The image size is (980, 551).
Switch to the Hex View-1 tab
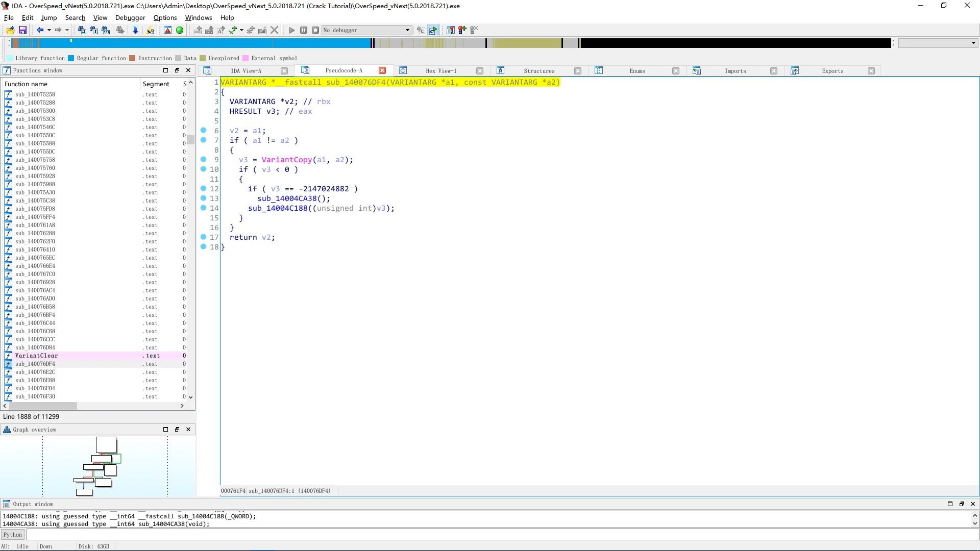[x=441, y=71]
